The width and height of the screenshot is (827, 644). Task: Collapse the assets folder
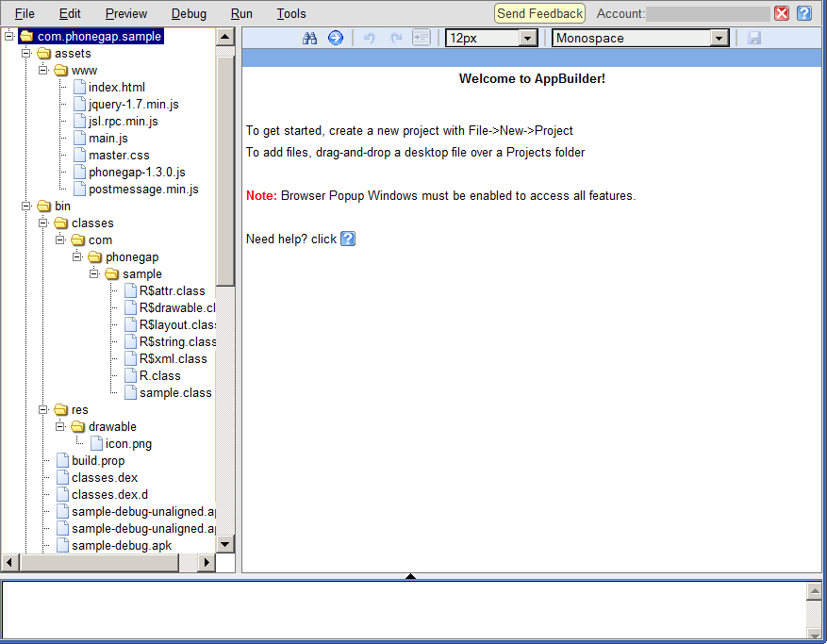pos(25,53)
